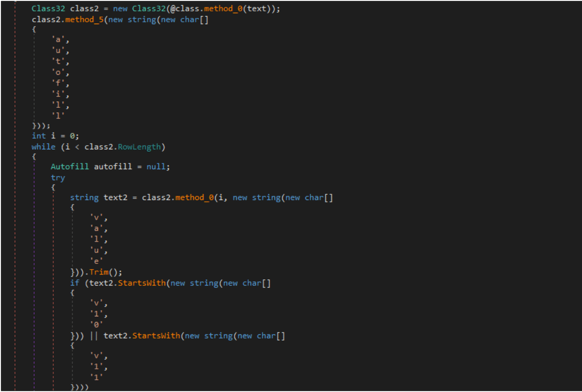Viewport: 582px width, 392px height.
Task: Click the int keyword
Action: point(39,136)
